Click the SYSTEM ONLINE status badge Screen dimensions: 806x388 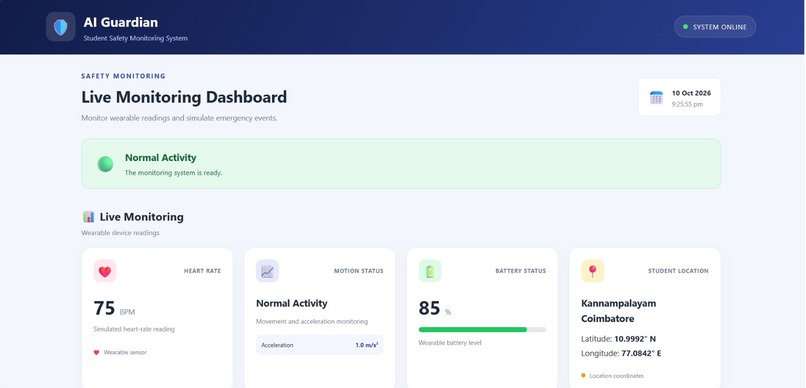click(x=715, y=27)
